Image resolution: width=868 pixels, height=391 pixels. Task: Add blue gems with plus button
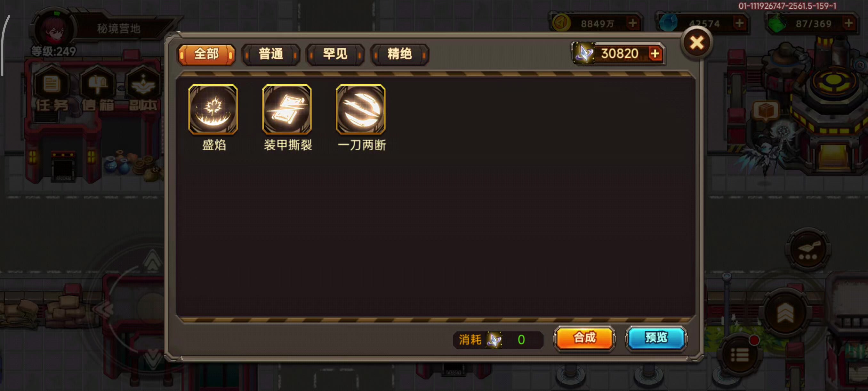click(739, 23)
